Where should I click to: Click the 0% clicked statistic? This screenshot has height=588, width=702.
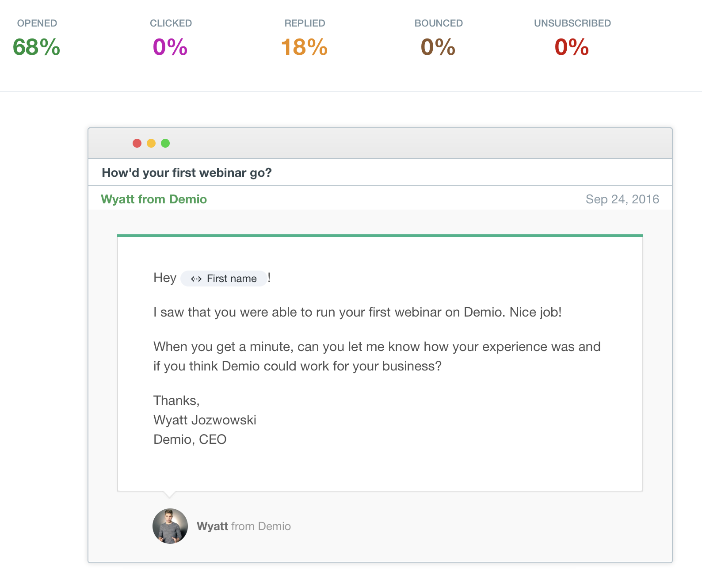pyautogui.click(x=170, y=47)
